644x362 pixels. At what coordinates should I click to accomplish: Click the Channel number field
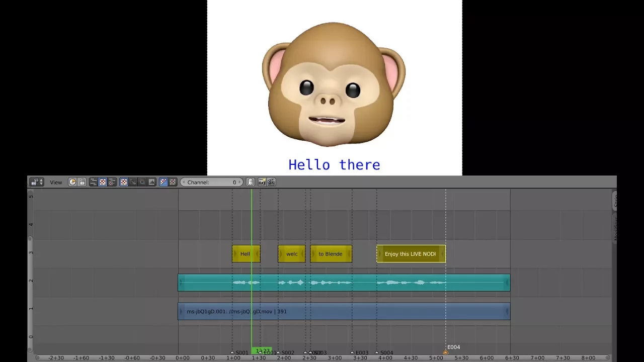211,182
